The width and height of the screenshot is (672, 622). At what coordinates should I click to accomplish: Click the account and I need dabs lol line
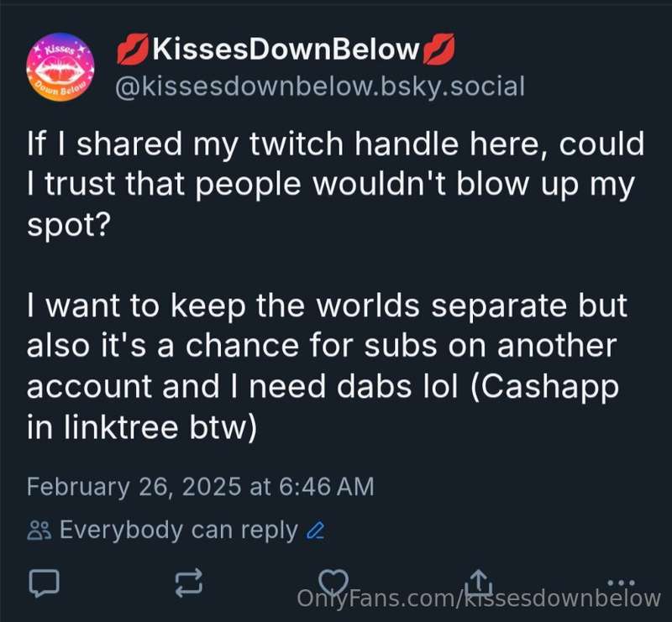(242, 386)
